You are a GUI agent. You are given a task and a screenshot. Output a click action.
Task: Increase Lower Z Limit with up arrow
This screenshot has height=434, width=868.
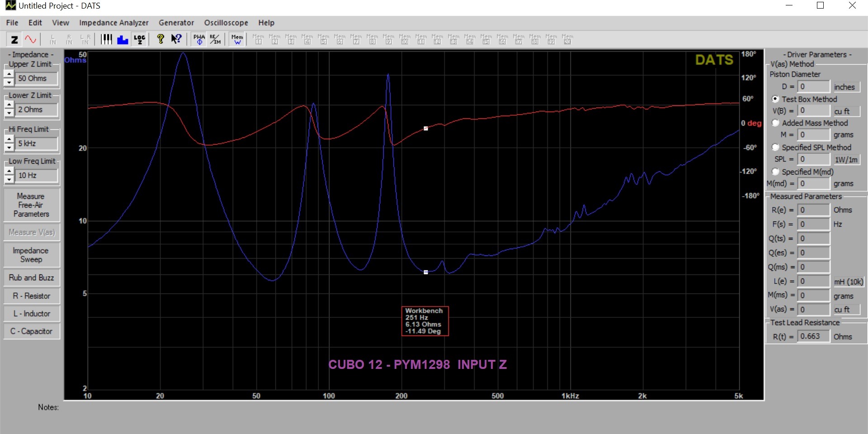click(9, 105)
